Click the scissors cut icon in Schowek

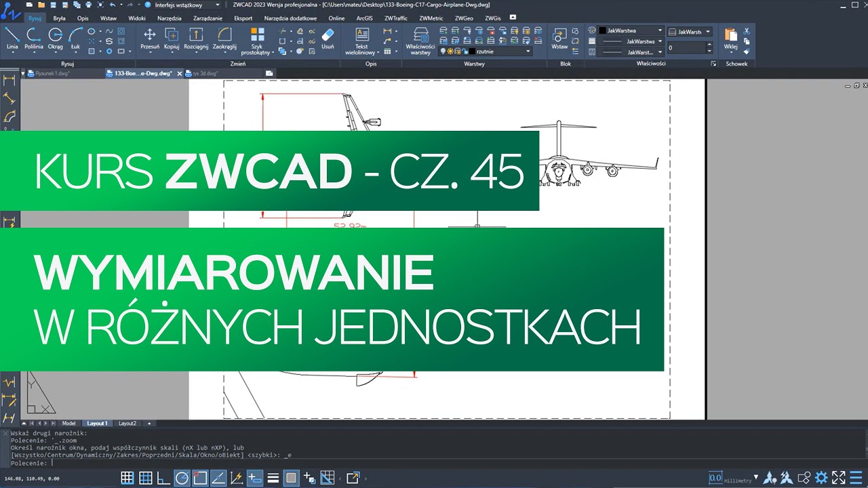click(x=747, y=31)
